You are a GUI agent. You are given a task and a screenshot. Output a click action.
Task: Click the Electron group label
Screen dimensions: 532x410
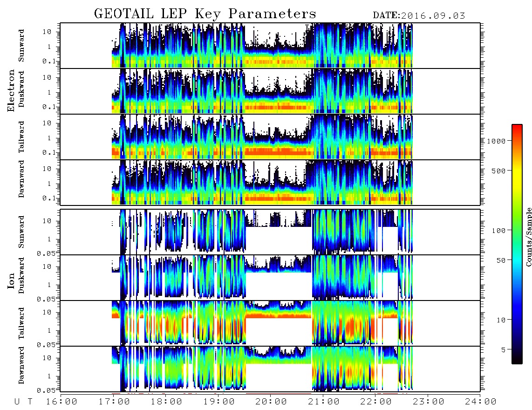[11, 91]
